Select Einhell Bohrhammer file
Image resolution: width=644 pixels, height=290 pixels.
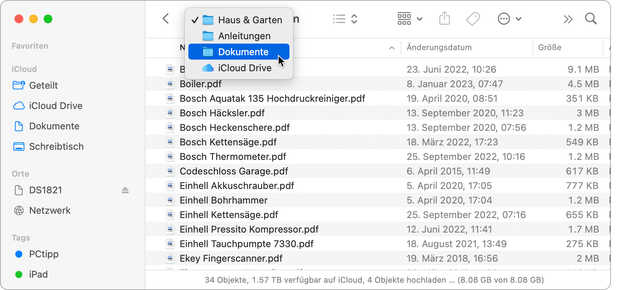[224, 200]
